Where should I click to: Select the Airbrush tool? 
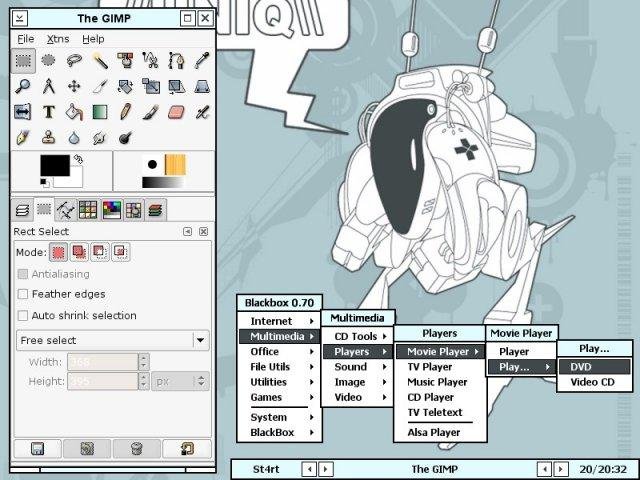[x=202, y=112]
